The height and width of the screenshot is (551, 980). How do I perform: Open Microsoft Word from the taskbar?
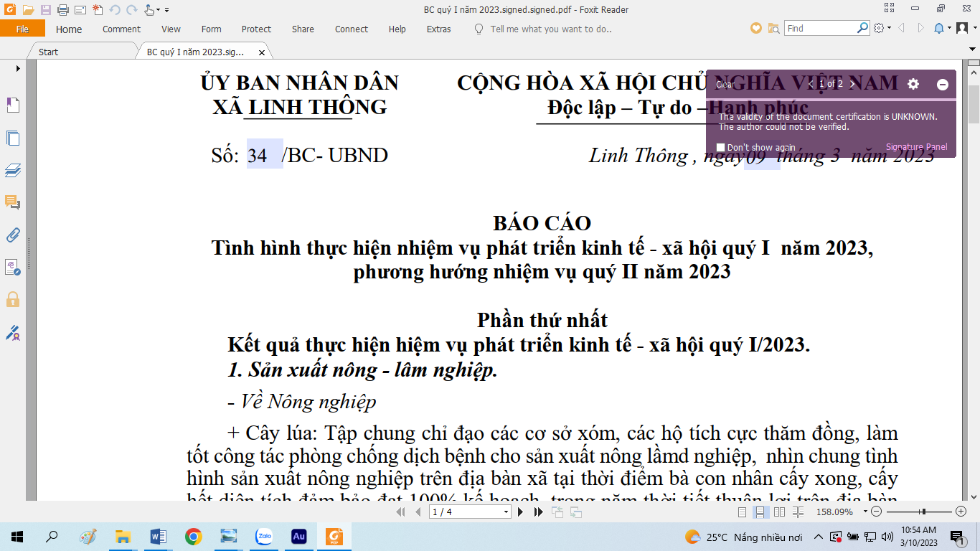click(158, 536)
